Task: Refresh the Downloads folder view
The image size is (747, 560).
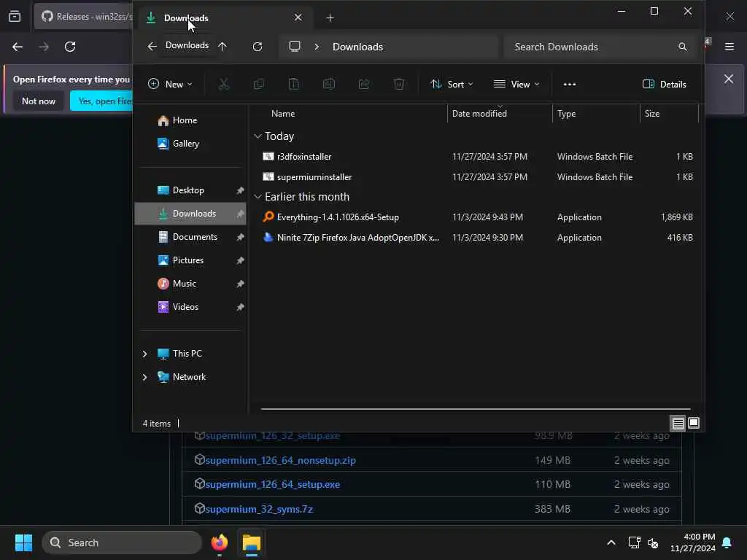Action: click(258, 46)
